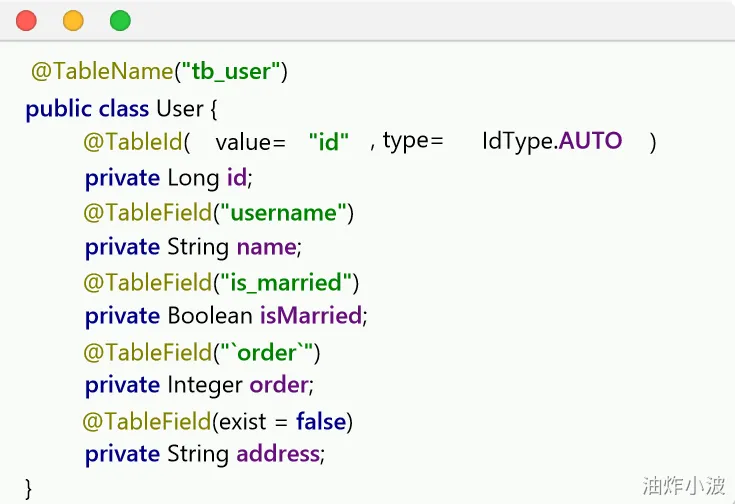The height and width of the screenshot is (504, 735).
Task: Click the @TableName annotation
Action: coord(101,72)
